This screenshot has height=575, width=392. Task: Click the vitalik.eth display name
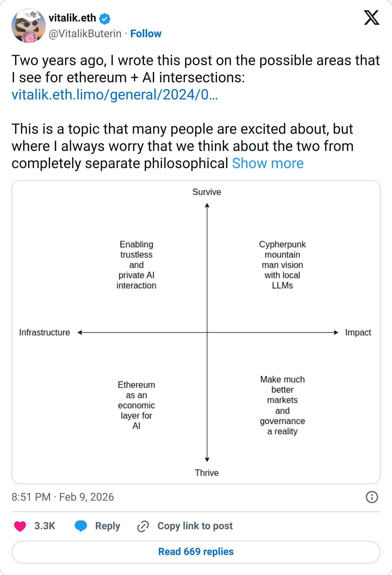(x=72, y=18)
